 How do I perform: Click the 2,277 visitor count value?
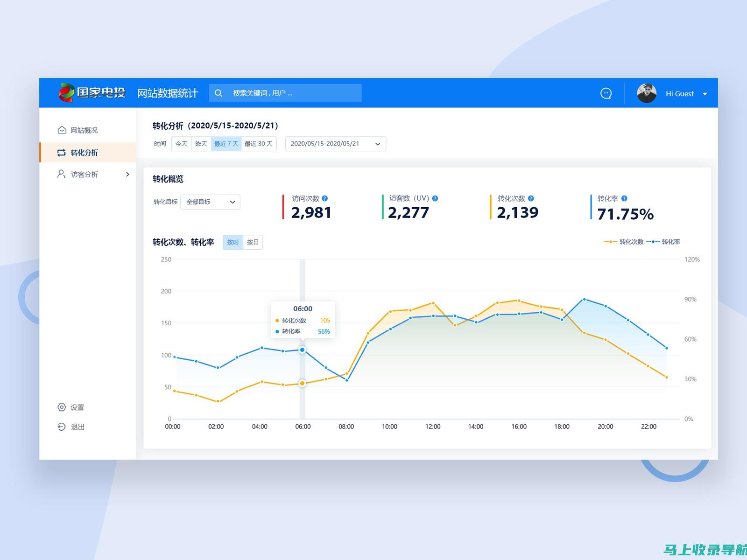tap(409, 213)
